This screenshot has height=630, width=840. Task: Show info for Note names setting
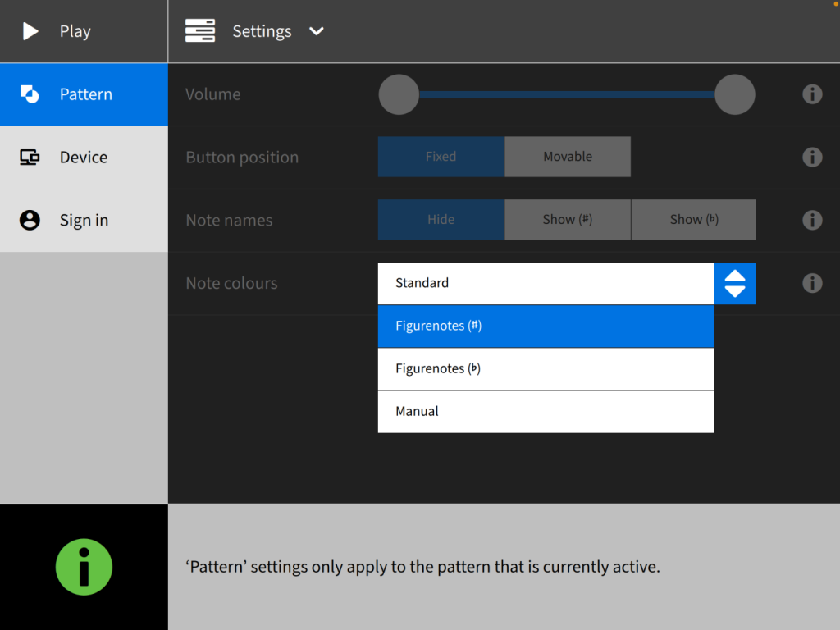click(x=812, y=220)
